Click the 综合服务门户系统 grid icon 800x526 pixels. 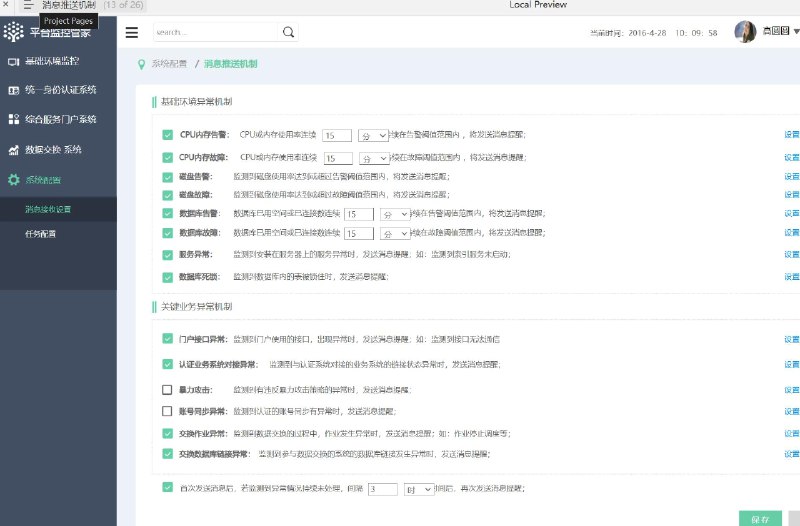(14, 119)
